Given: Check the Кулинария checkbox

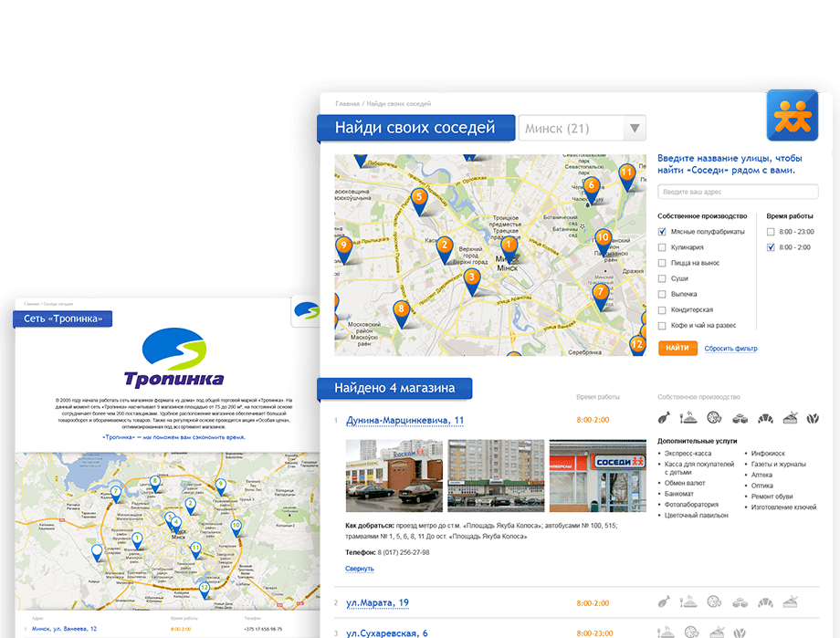Looking at the screenshot, I should point(662,247).
